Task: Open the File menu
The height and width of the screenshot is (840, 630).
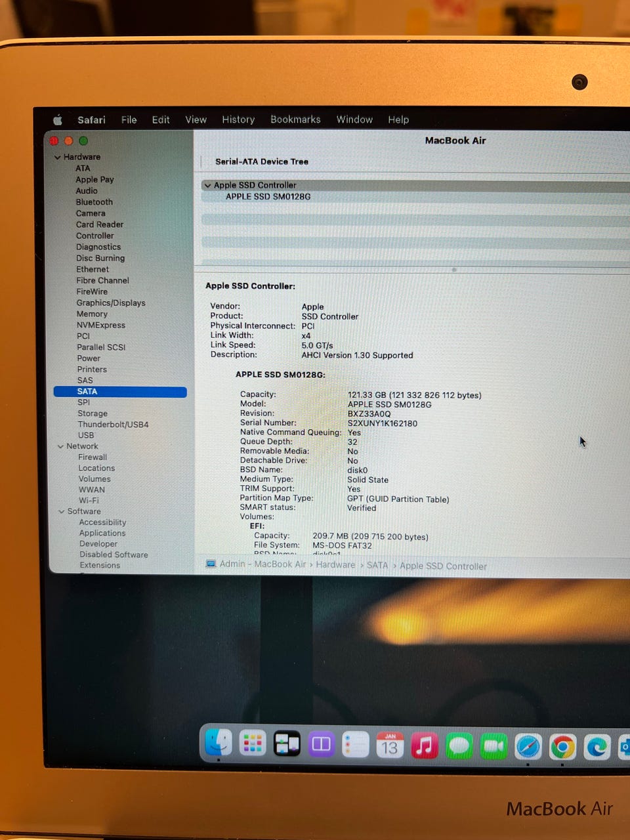Action: (129, 120)
